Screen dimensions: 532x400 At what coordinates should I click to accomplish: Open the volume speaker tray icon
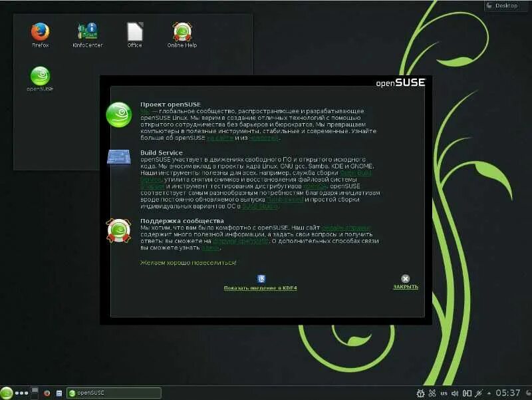pos(456,393)
